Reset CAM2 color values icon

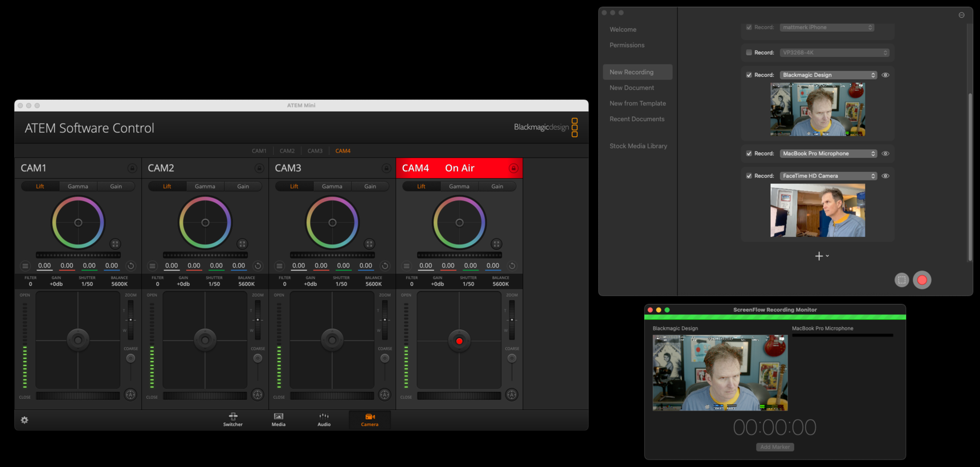(x=258, y=266)
